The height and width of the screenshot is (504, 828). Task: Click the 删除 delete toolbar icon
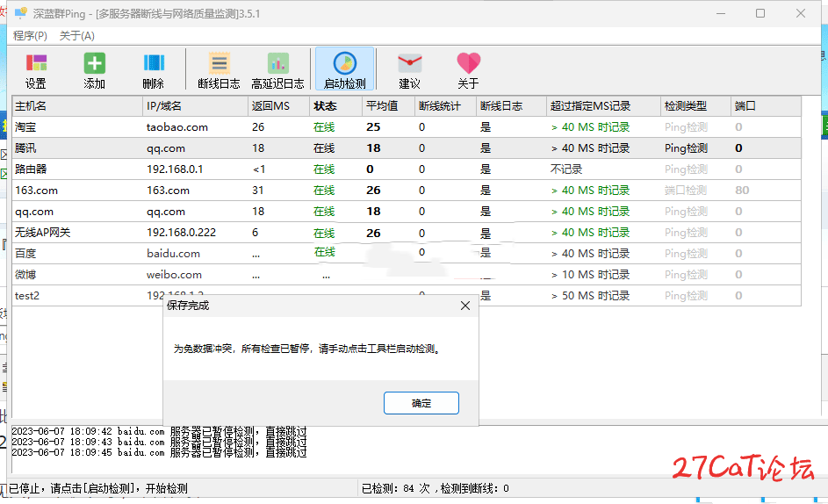point(153,70)
